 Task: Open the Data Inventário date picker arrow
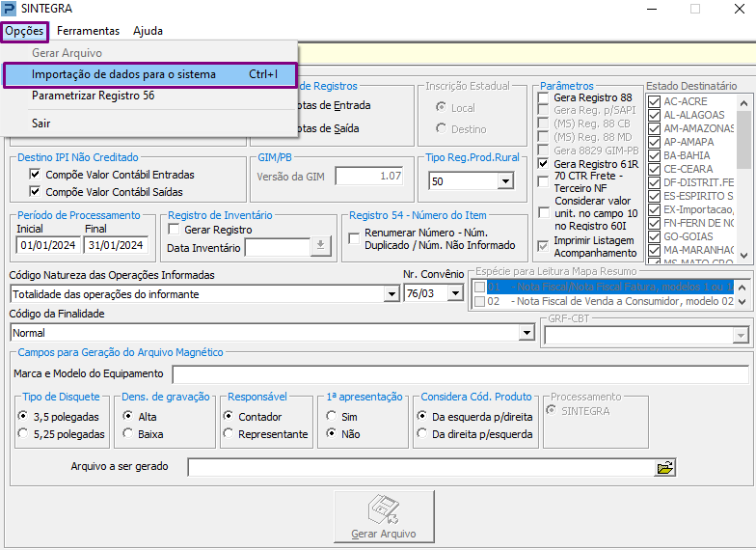(320, 247)
